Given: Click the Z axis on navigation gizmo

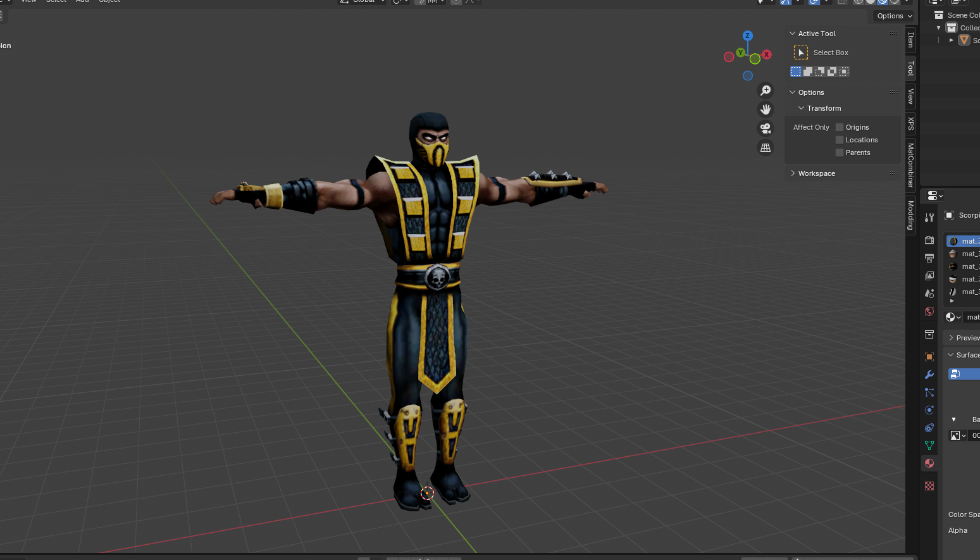Looking at the screenshot, I should [x=748, y=36].
